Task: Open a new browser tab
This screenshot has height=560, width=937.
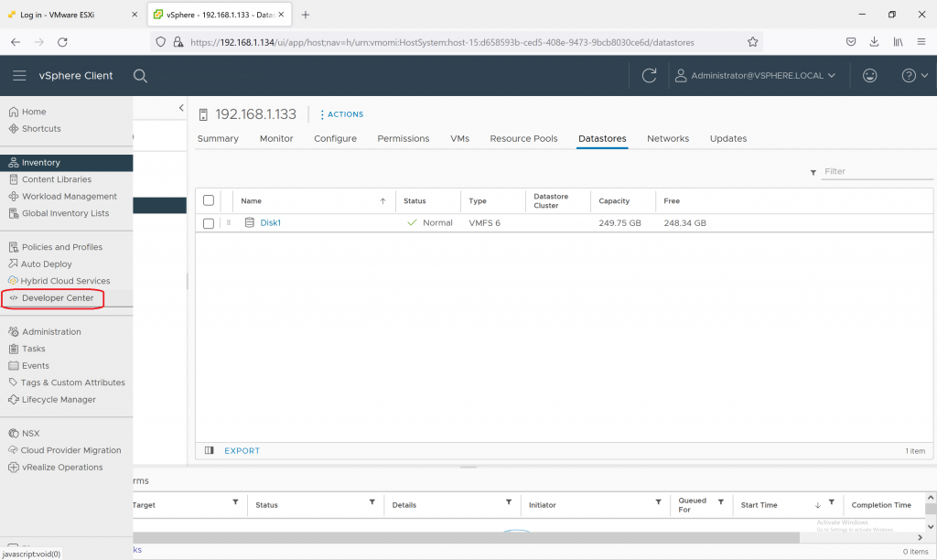Action: [306, 15]
